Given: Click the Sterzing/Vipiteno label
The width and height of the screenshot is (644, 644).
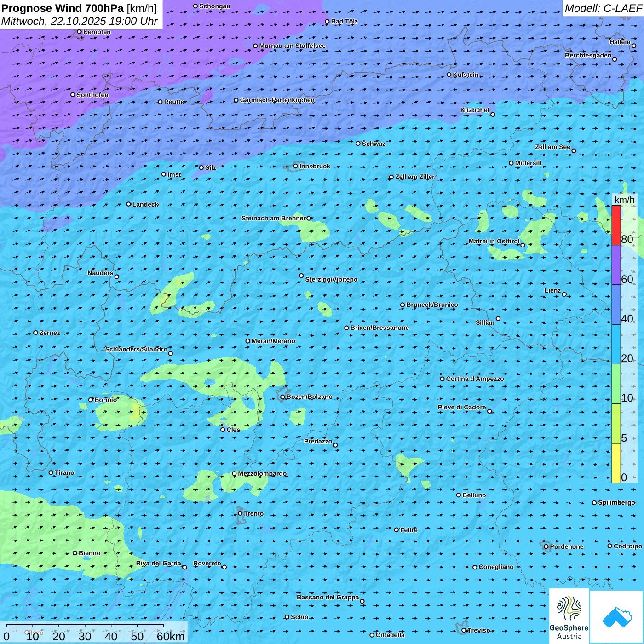Looking at the screenshot, I should point(331,279).
